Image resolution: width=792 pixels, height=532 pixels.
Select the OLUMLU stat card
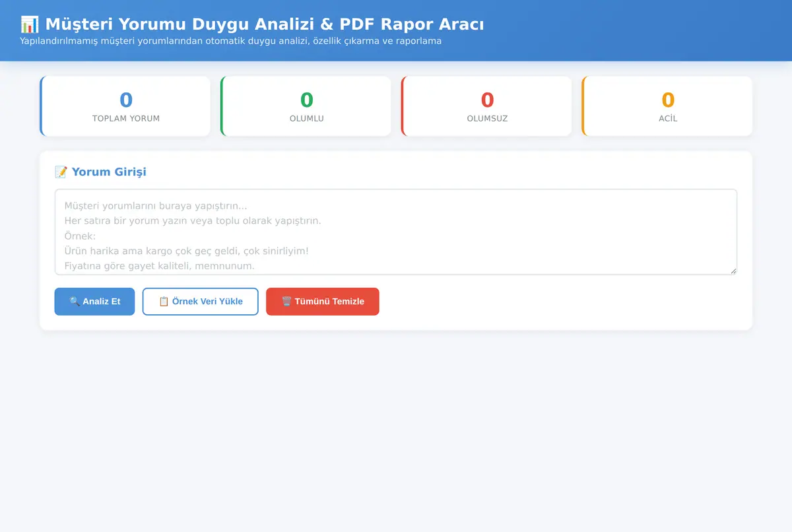(306, 106)
